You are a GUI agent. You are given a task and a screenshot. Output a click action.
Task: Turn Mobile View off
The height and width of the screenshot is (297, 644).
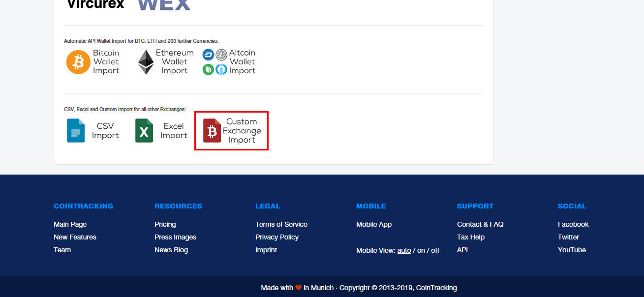tap(435, 250)
